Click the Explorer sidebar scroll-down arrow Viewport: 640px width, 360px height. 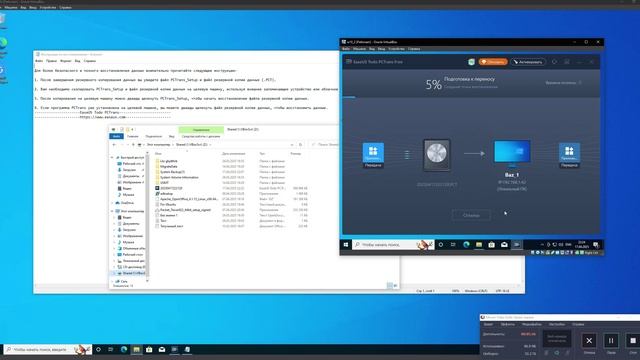[147, 281]
